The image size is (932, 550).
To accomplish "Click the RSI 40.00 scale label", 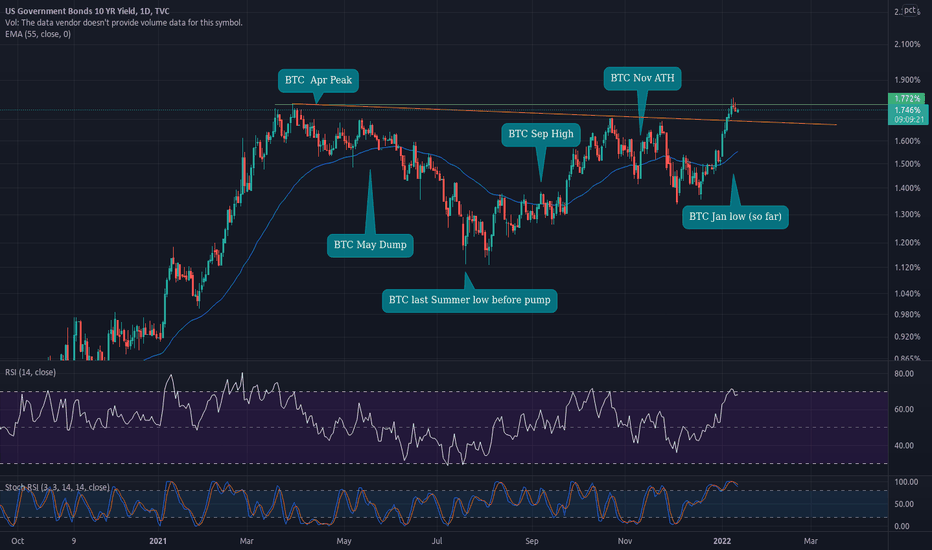I will pyautogui.click(x=904, y=446).
